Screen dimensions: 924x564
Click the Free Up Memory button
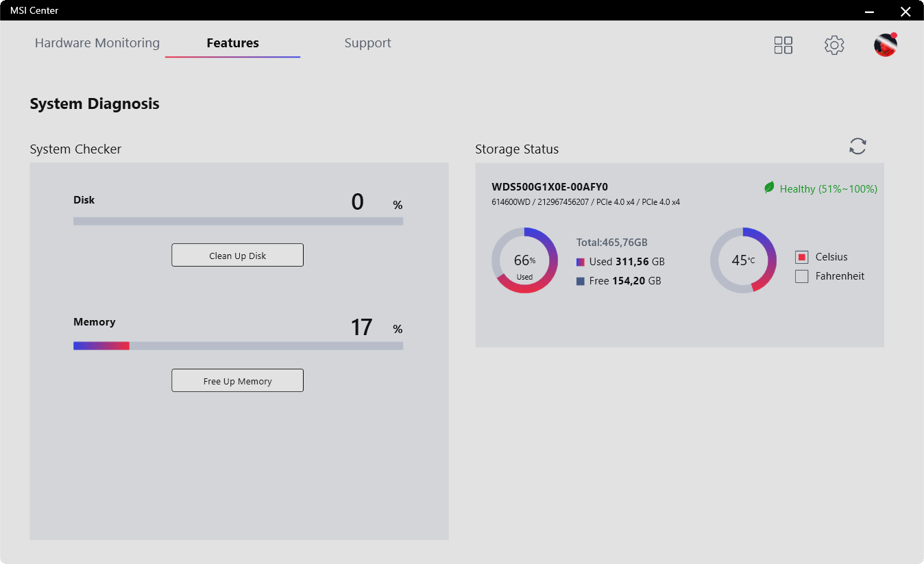click(237, 380)
